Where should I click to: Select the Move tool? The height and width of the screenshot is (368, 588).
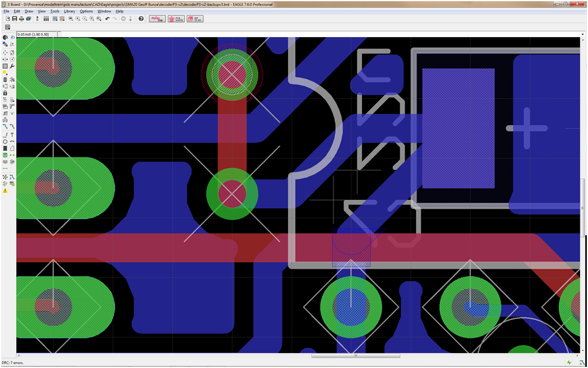click(x=5, y=53)
